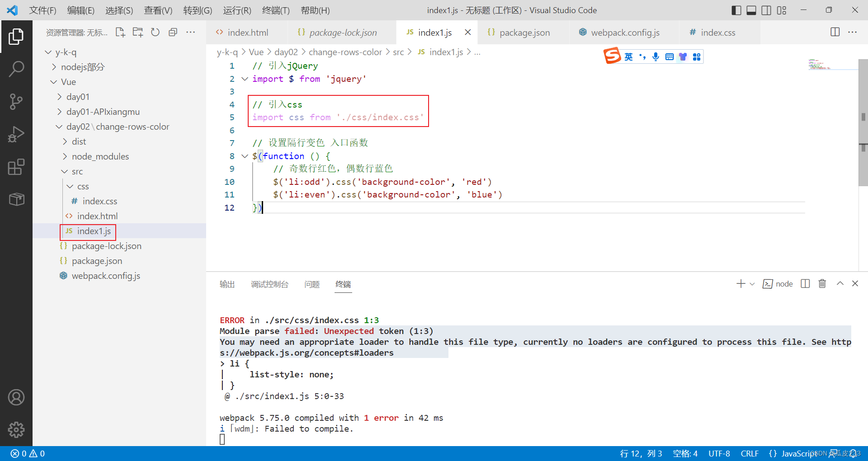
Task: Open index.css file in explorer tree
Action: tap(100, 201)
